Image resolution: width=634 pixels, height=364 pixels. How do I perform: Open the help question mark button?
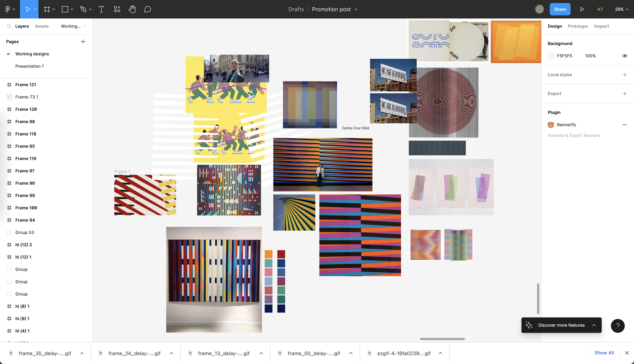(x=618, y=326)
